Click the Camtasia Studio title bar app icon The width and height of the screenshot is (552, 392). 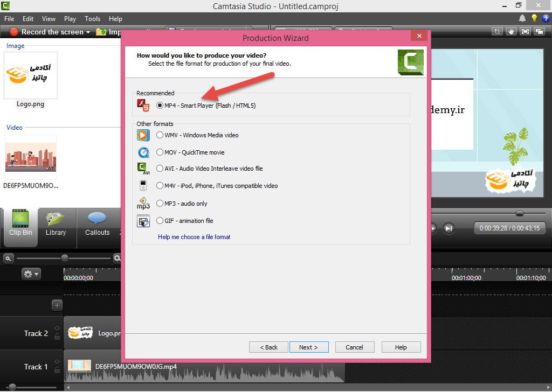5,5
